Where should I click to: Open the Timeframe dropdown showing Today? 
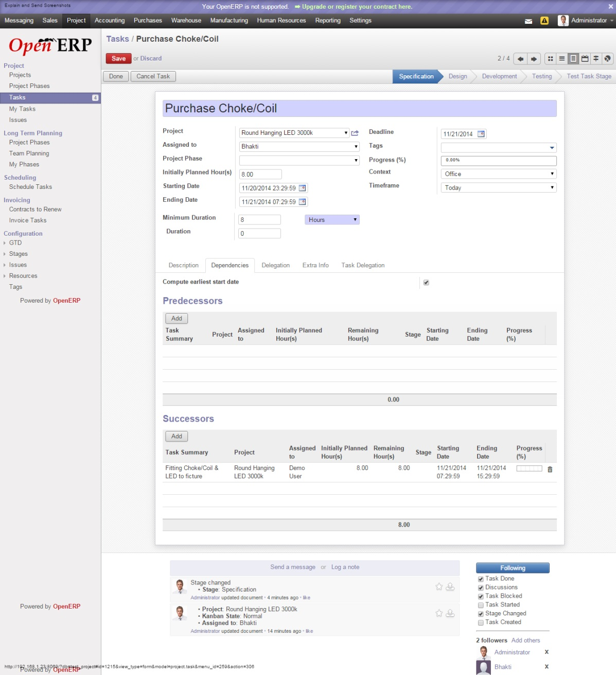552,187
